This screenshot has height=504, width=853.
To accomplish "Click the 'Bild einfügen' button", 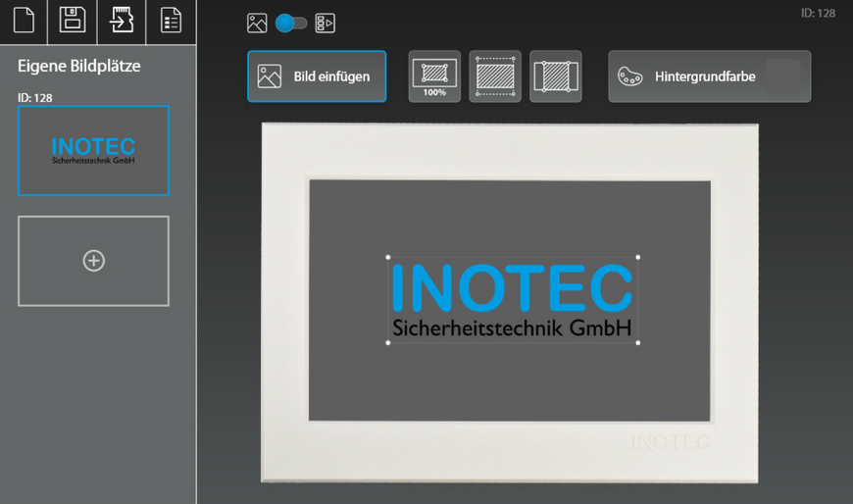I will tap(317, 76).
